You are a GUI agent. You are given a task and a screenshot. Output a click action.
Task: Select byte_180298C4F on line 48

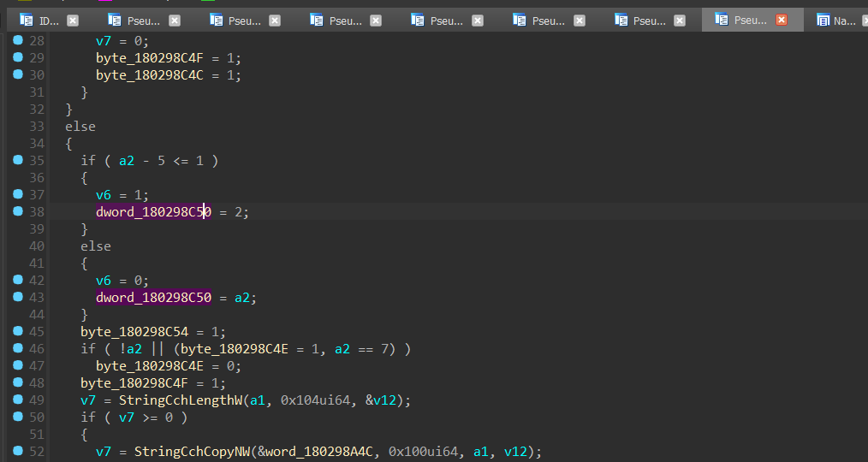[x=134, y=383]
